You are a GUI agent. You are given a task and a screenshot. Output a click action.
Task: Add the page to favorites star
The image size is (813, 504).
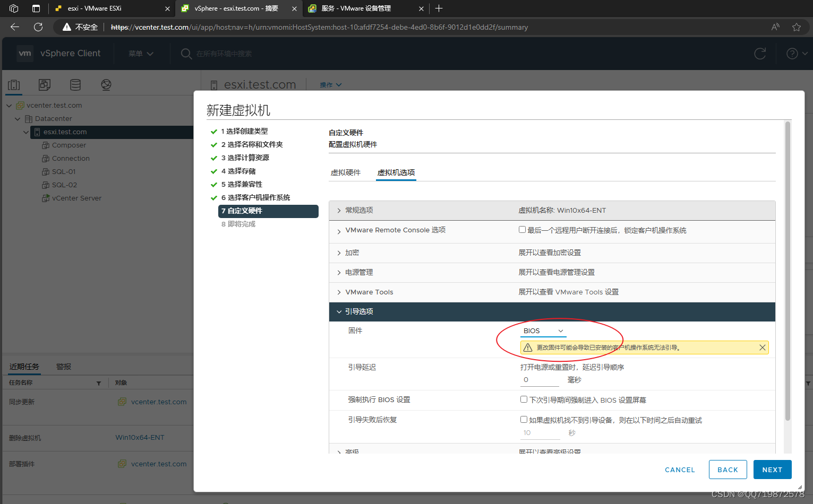[797, 27]
